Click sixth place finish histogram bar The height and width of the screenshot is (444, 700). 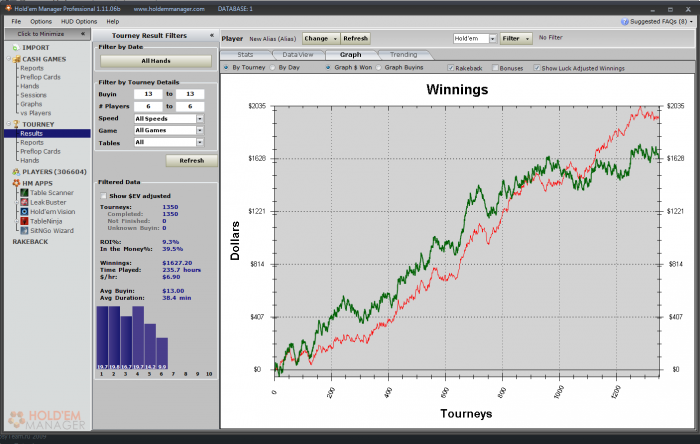(x=162, y=353)
